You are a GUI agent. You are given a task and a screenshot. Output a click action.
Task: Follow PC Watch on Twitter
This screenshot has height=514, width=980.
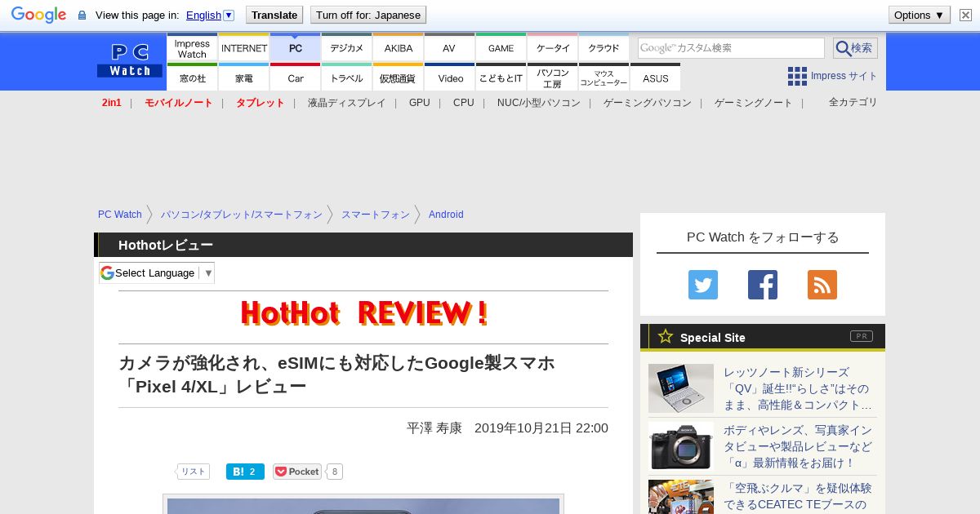[703, 285]
